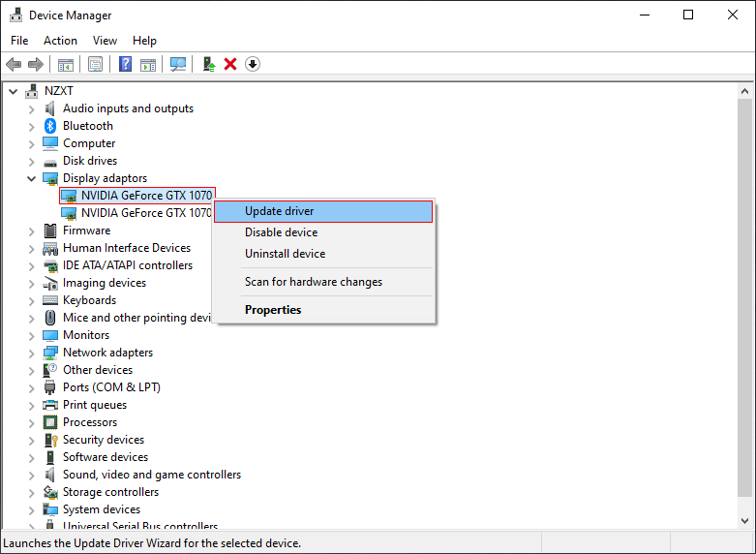Viewport: 756px width, 554px height.
Task: Click the show/hide console tree icon
Action: pyautogui.click(x=66, y=64)
